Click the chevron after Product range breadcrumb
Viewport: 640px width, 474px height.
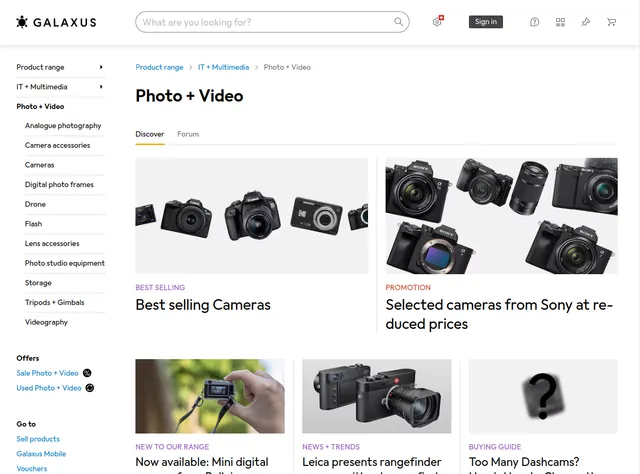[190, 67]
